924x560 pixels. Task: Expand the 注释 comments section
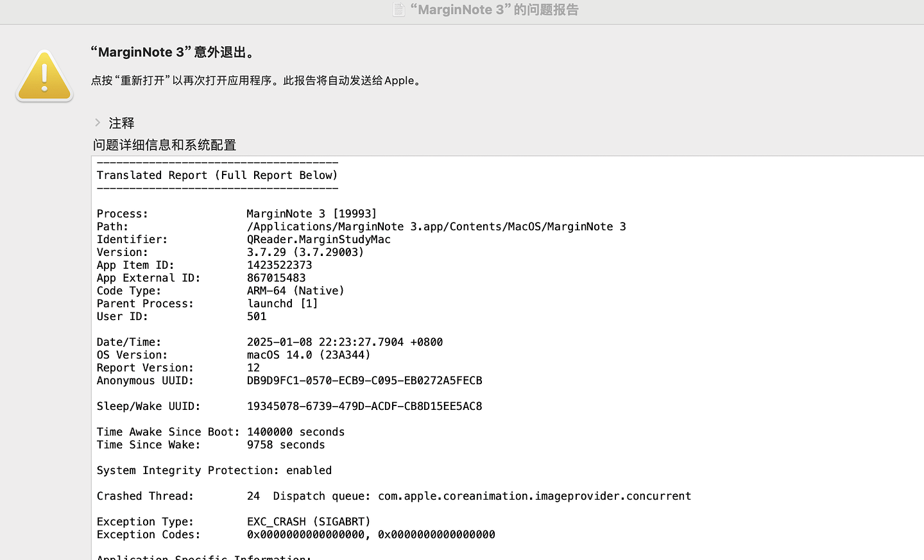[x=98, y=123]
